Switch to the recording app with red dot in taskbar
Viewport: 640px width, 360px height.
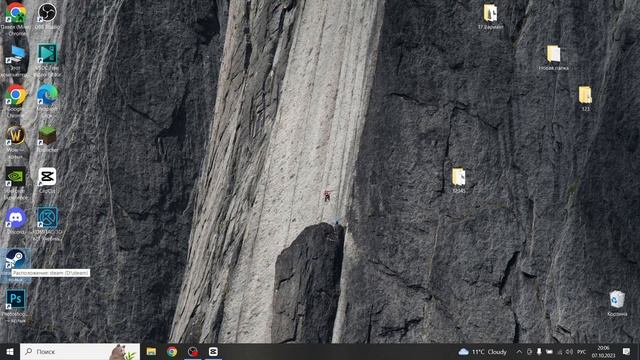(193, 351)
